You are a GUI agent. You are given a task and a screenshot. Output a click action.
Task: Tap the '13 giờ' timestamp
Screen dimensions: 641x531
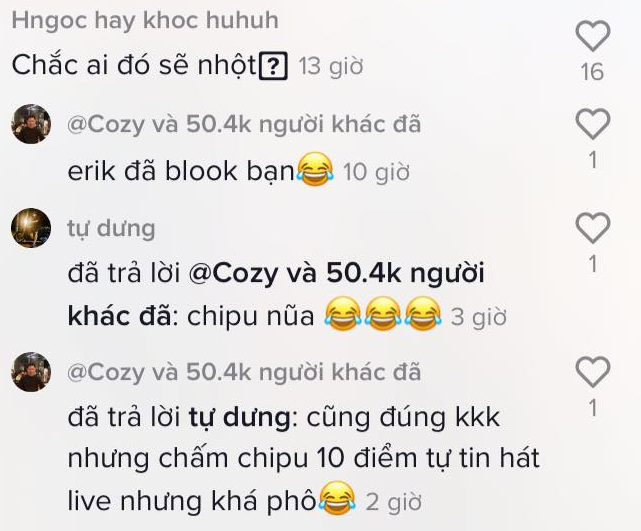(x=331, y=66)
